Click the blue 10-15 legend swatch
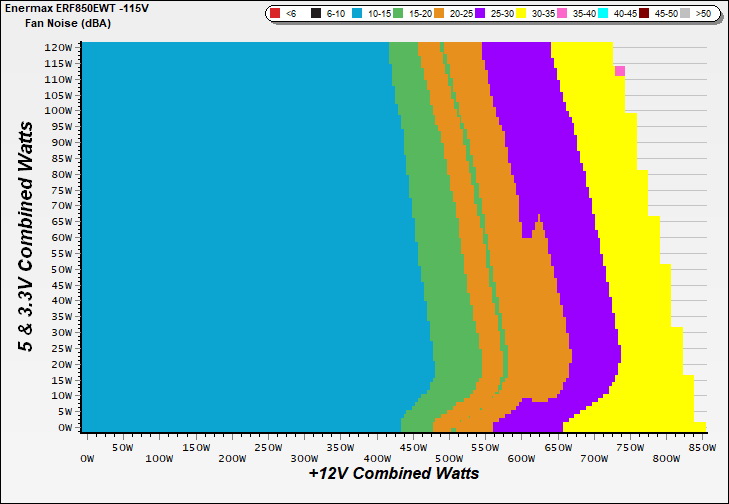This screenshot has height=504, width=729. point(358,14)
